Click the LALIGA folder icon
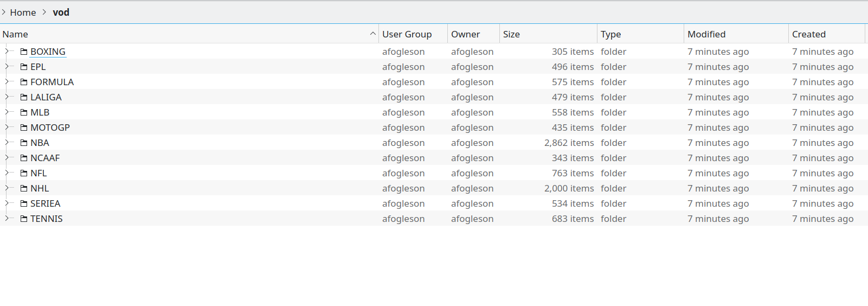 tap(24, 97)
